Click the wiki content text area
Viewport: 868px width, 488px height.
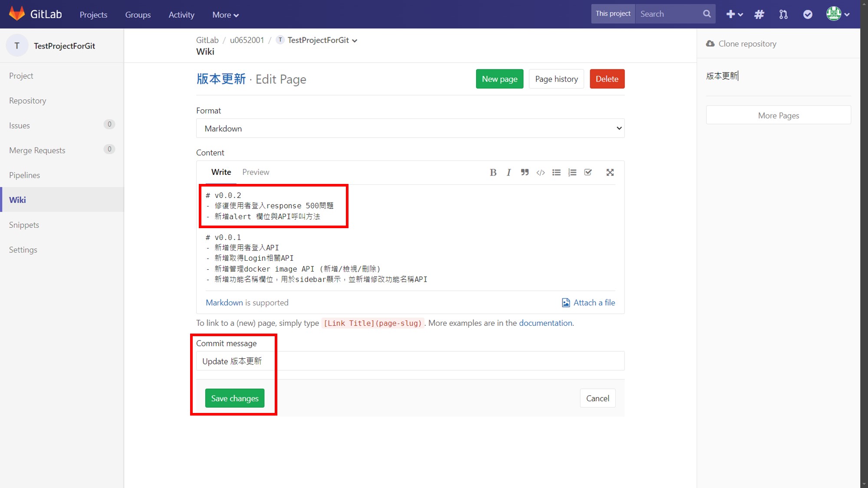(410, 237)
